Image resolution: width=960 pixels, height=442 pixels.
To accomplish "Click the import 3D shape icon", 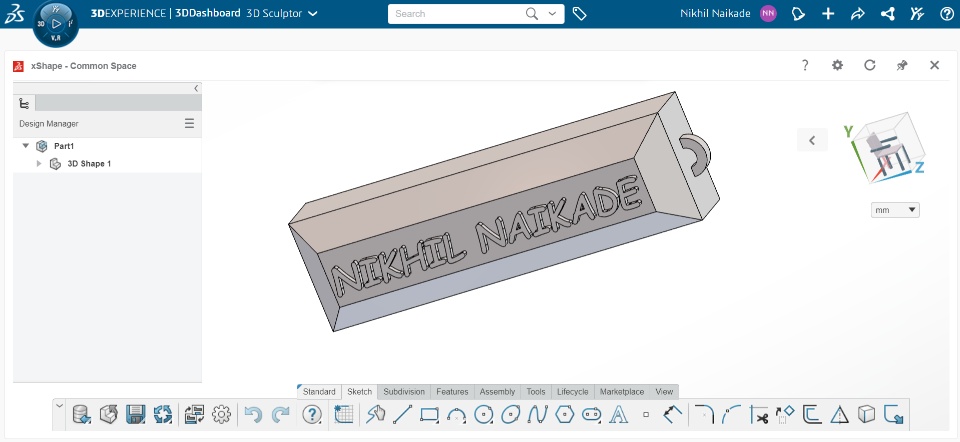I will [108, 414].
